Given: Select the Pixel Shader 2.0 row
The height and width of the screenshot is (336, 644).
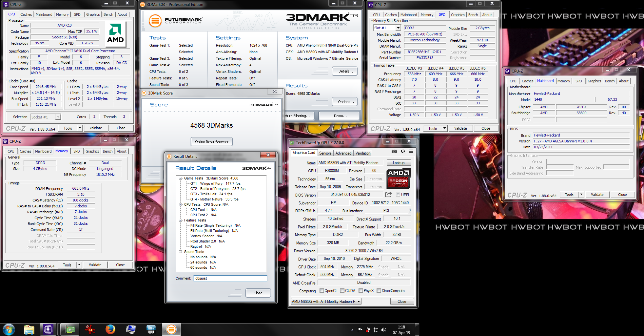Looking at the screenshot, I should 207,241.
